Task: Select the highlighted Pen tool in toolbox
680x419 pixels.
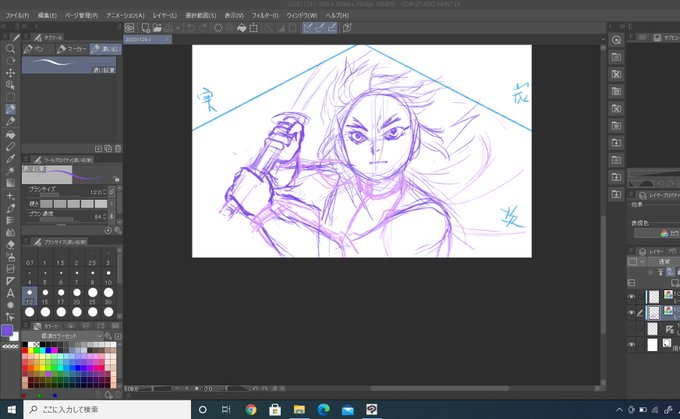Action: click(x=10, y=109)
